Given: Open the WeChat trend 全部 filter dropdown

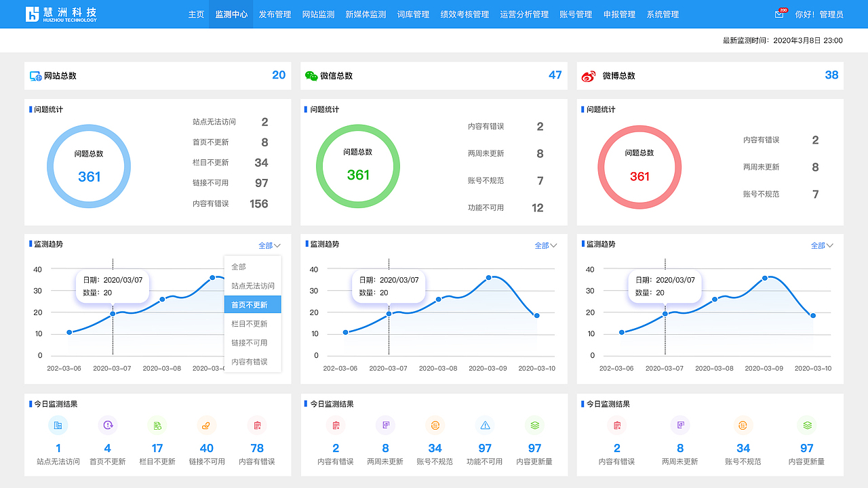Looking at the screenshot, I should click(546, 245).
